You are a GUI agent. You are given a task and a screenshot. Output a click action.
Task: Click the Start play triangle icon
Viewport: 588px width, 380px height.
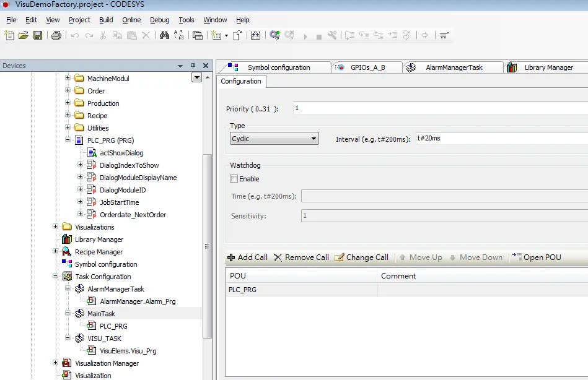pyautogui.click(x=305, y=37)
